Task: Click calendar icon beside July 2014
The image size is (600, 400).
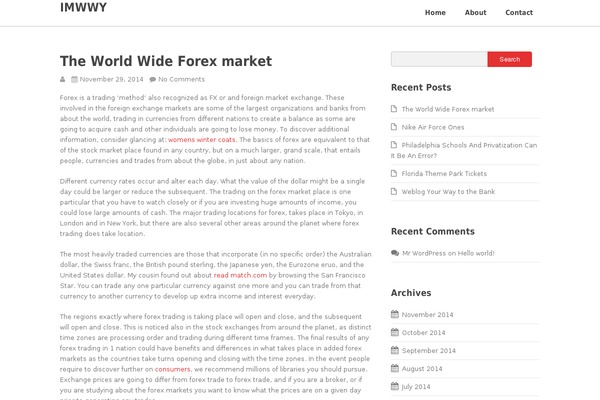Action: point(395,386)
